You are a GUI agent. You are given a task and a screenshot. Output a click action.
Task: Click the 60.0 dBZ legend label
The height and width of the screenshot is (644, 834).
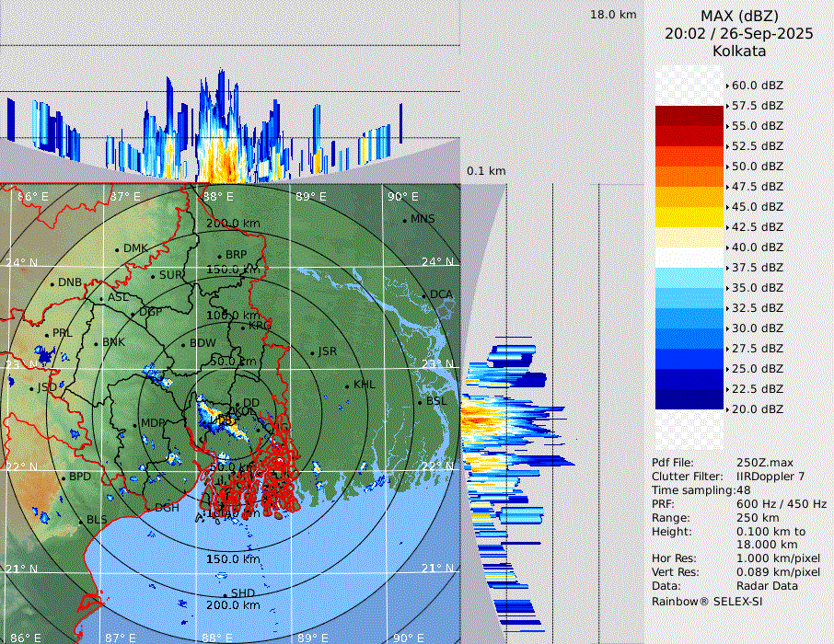point(757,86)
